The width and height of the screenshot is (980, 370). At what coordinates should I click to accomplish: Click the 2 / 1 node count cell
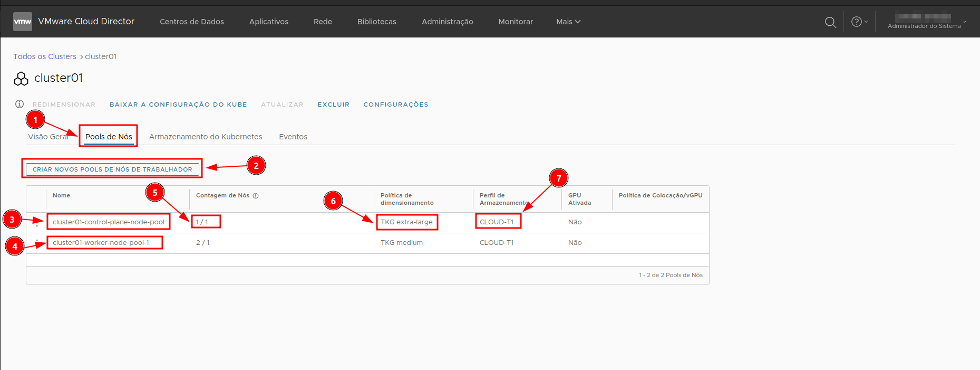(x=203, y=243)
